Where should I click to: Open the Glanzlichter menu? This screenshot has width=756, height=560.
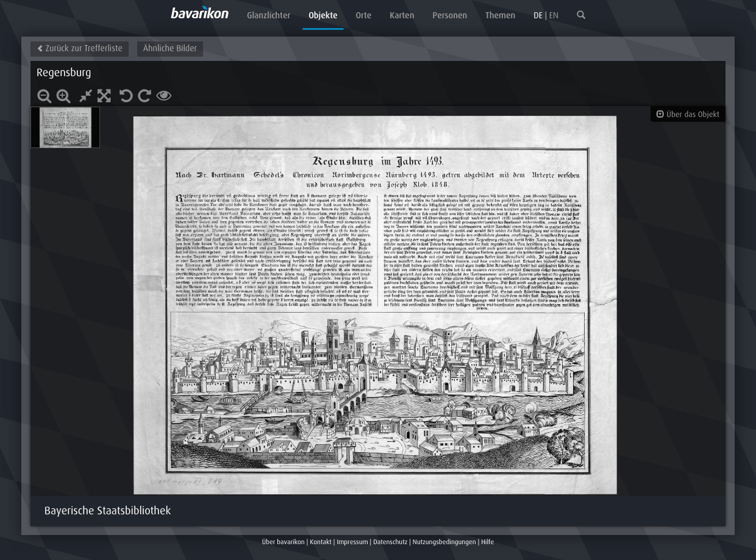coord(268,16)
